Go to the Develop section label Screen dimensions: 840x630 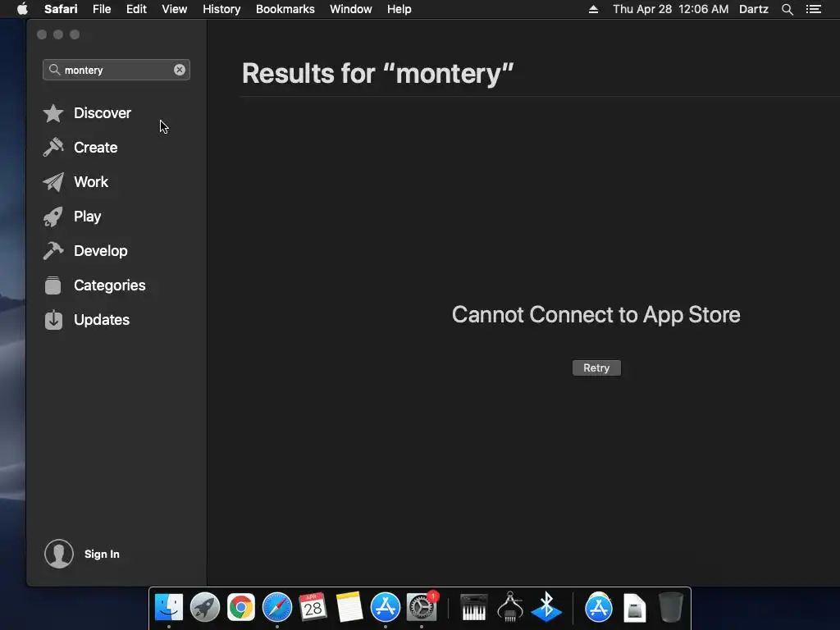point(101,251)
